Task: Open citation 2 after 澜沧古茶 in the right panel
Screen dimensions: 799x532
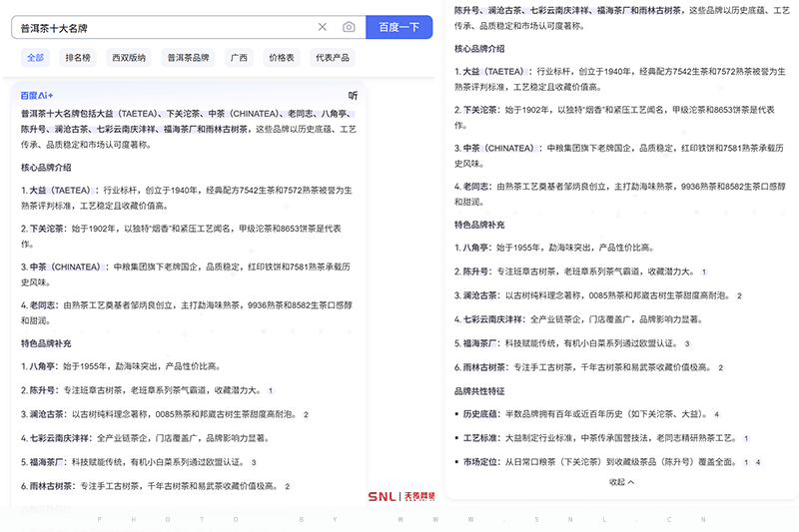Action: tap(739, 295)
